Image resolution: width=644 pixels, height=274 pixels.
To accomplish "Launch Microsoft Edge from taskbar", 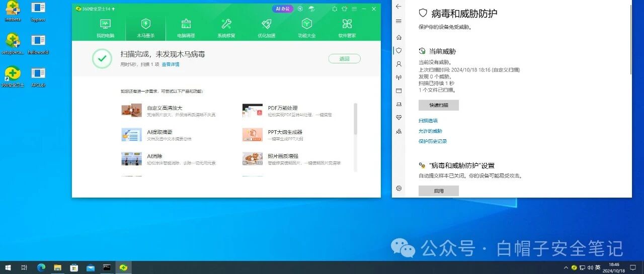I will click(41, 267).
